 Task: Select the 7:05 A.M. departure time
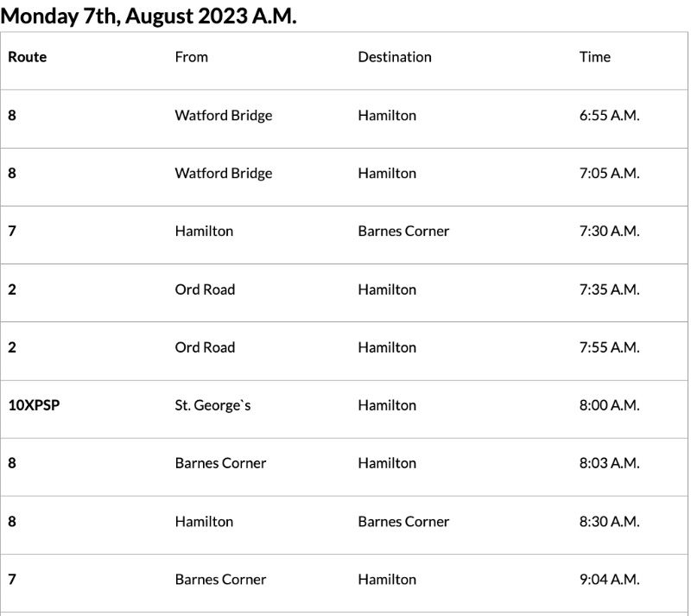tap(609, 174)
